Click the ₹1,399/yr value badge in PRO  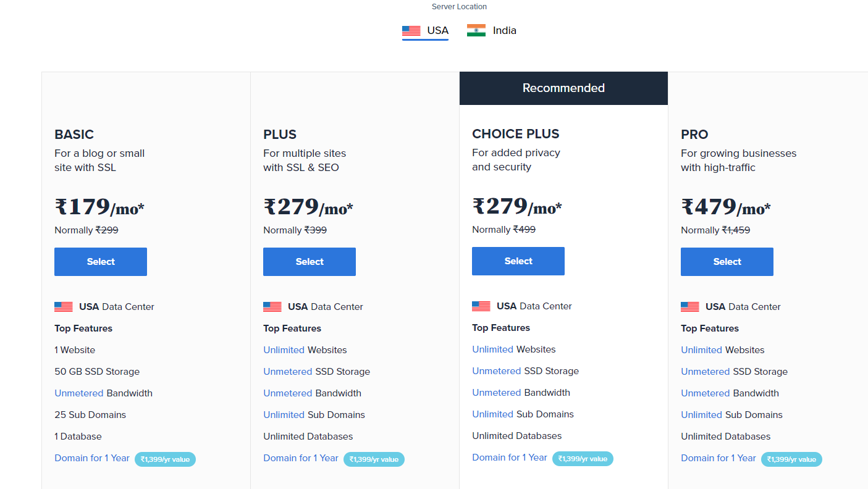[791, 459]
